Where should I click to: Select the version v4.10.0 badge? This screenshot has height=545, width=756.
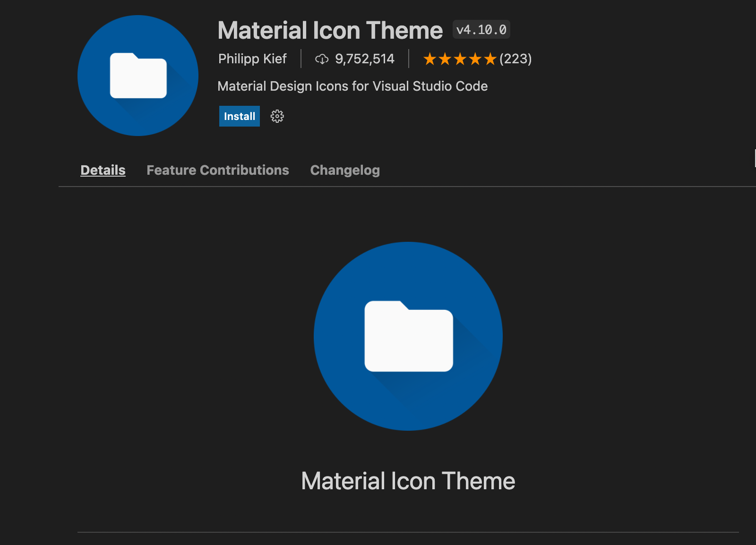pos(481,30)
